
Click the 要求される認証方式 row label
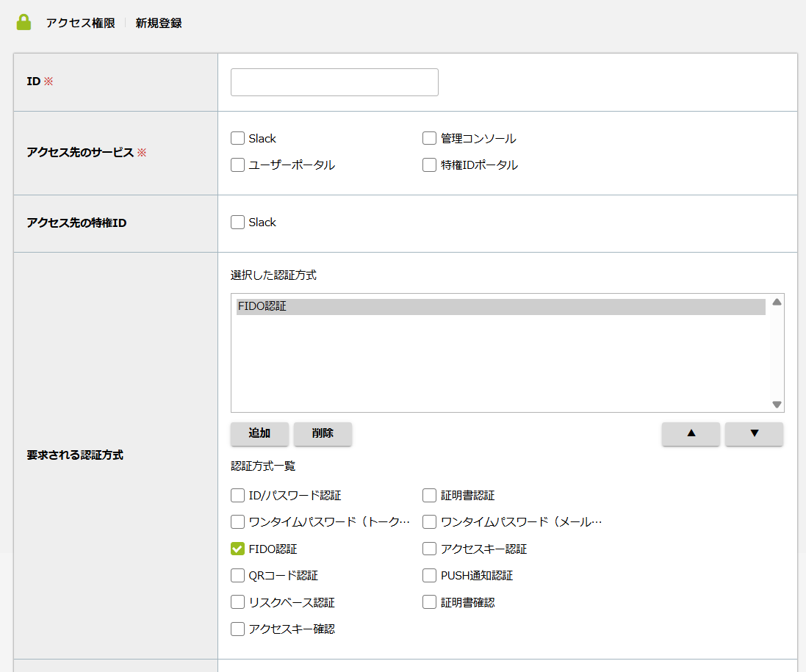tap(75, 455)
